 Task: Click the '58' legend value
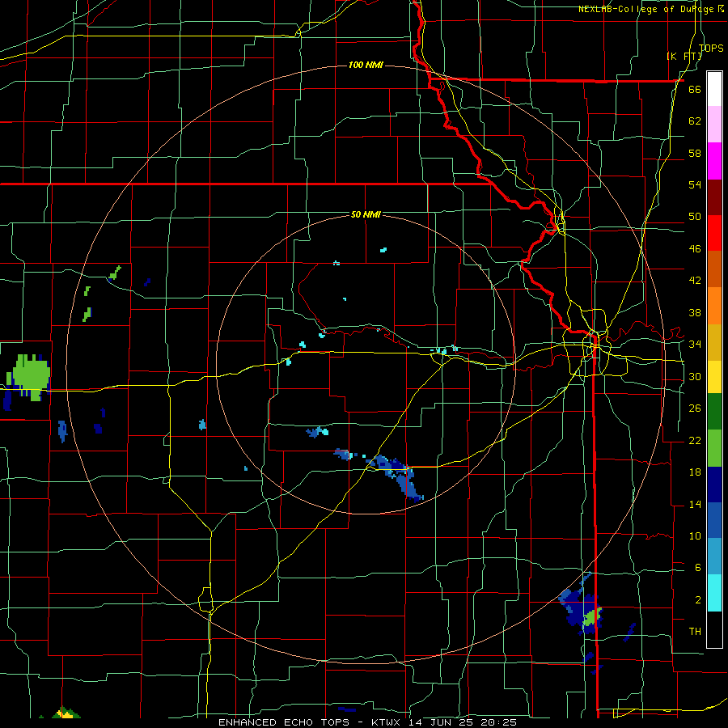695,153
